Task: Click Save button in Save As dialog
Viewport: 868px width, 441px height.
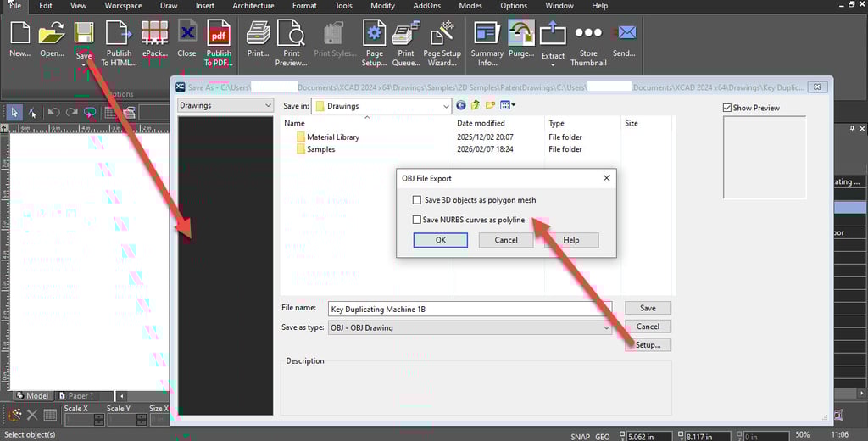Action: click(x=648, y=308)
